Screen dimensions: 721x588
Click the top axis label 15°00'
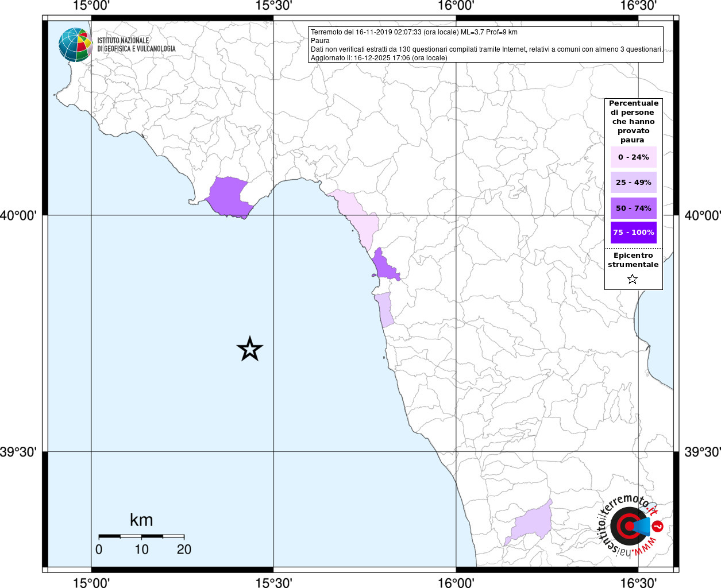tap(91, 6)
